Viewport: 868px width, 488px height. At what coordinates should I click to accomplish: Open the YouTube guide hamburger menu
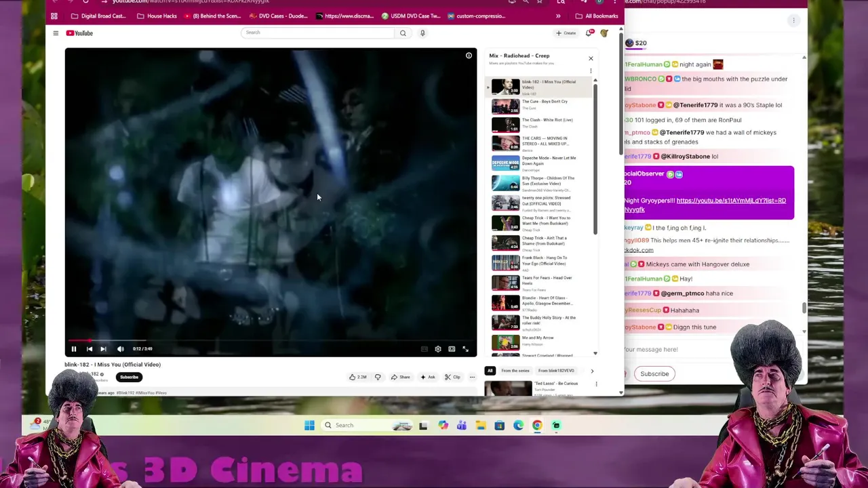(56, 33)
